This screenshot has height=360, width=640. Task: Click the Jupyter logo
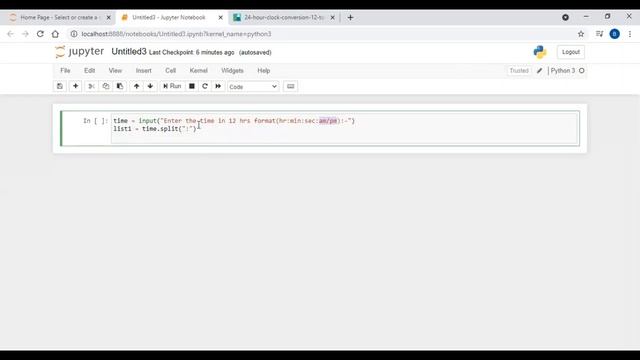(80, 52)
